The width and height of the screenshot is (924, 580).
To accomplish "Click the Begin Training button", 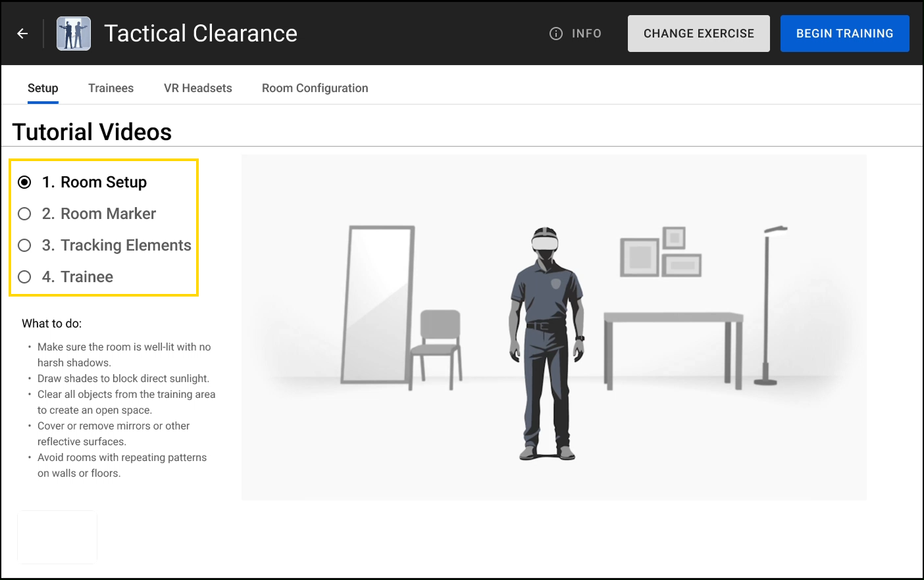I will tap(844, 34).
